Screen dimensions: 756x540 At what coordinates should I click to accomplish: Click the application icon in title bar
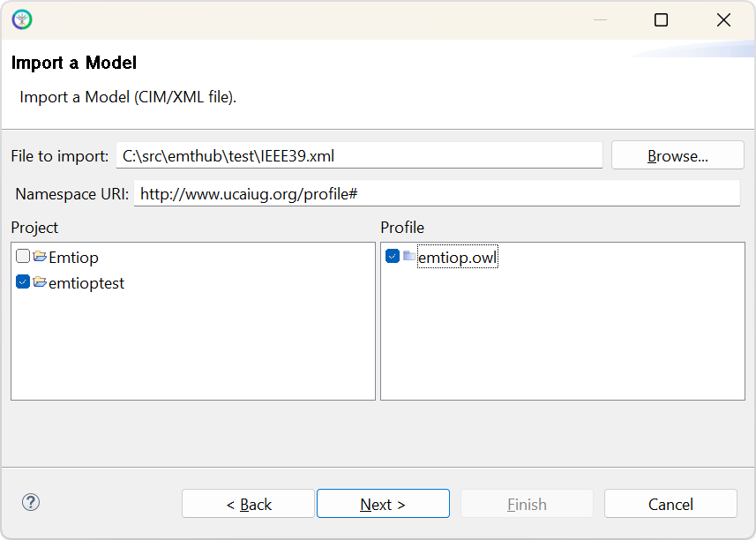[22, 19]
